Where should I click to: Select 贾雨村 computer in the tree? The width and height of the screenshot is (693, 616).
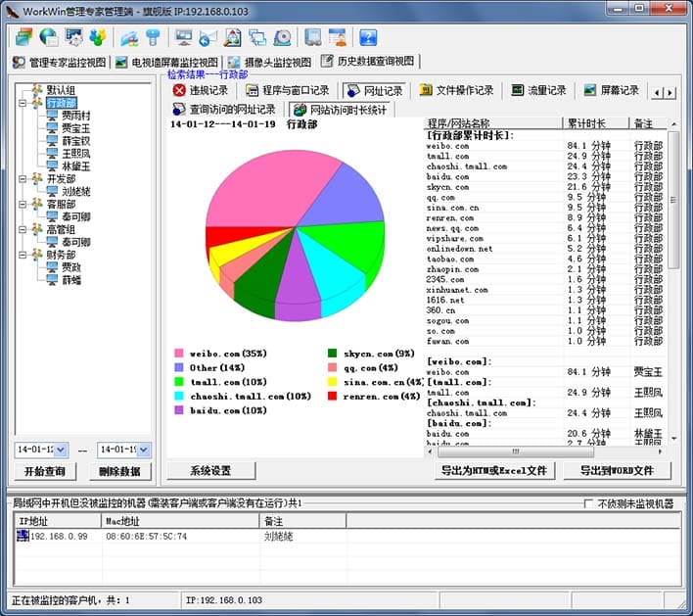pos(75,116)
